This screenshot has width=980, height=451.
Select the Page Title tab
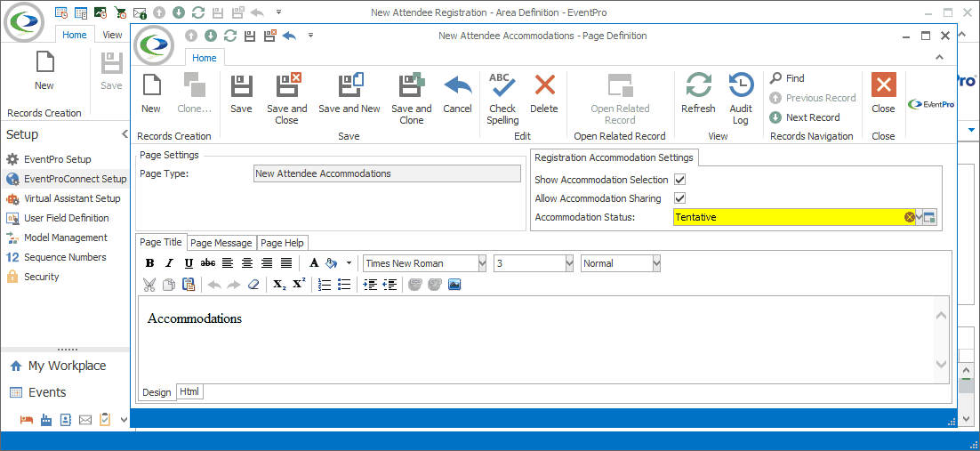(x=161, y=242)
